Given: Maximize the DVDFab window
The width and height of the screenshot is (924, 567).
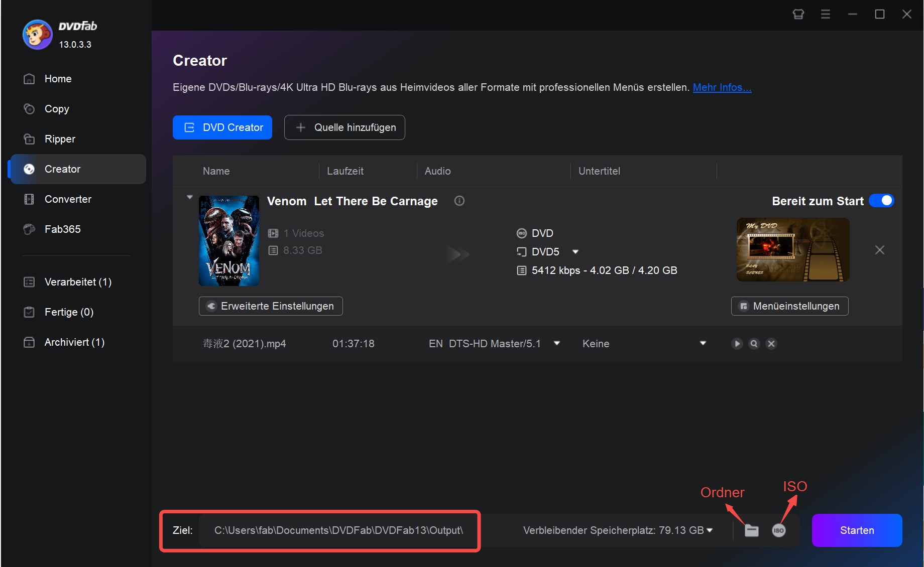Looking at the screenshot, I should pos(880,14).
